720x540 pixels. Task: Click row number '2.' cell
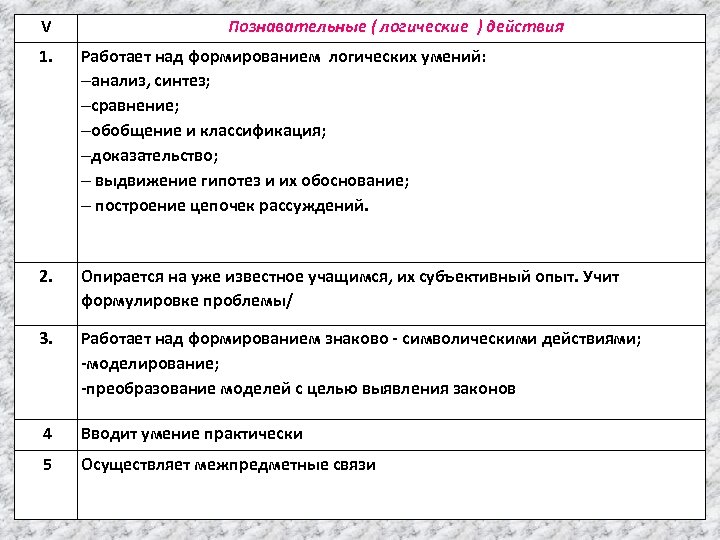coord(46,294)
